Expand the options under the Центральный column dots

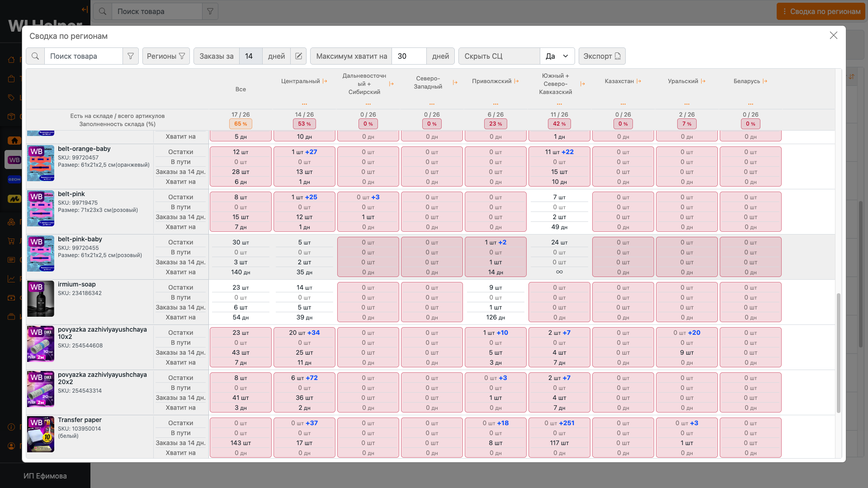click(304, 104)
